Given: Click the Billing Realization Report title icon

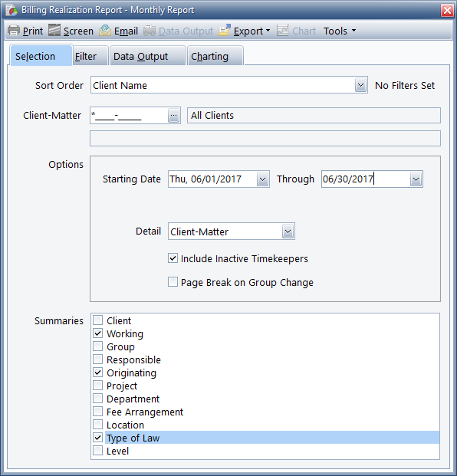Looking at the screenshot, I should (12, 10).
